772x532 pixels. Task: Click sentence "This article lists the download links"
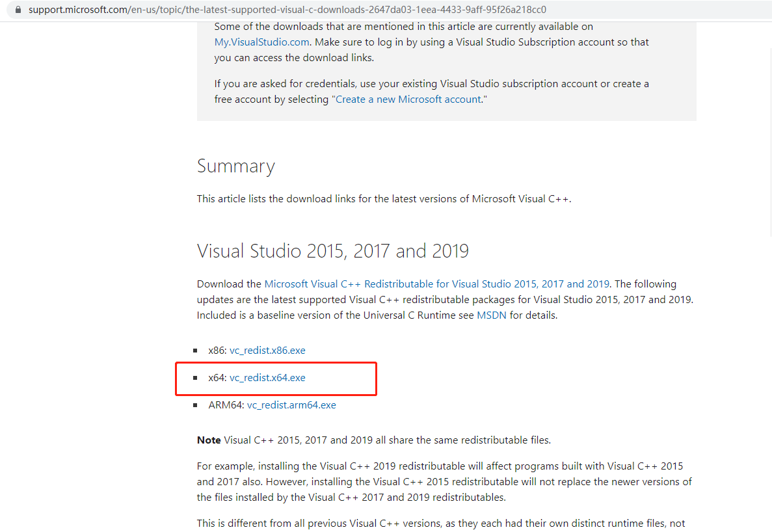384,199
